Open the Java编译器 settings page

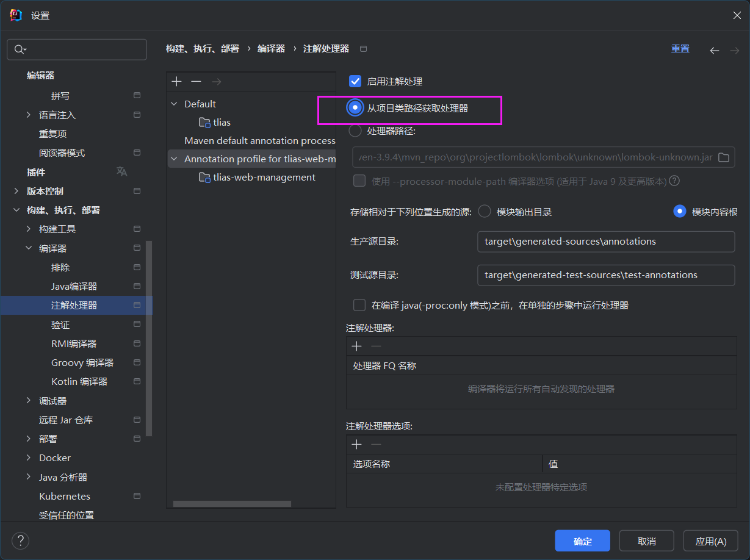[74, 286]
